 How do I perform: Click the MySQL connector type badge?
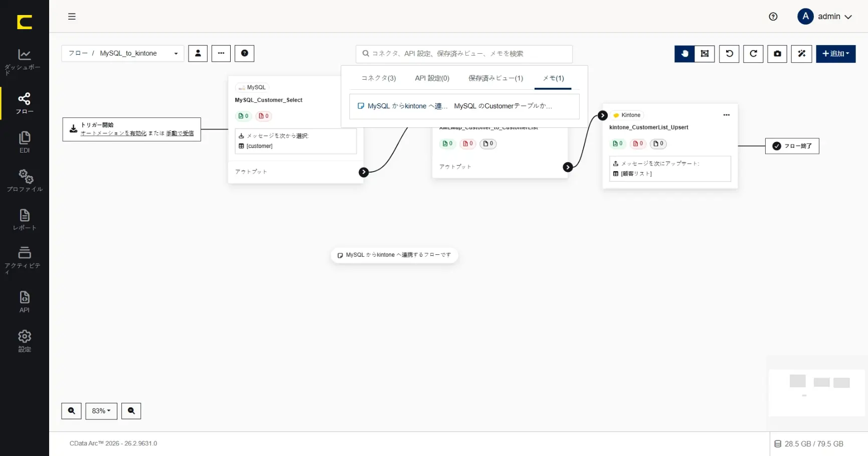252,87
